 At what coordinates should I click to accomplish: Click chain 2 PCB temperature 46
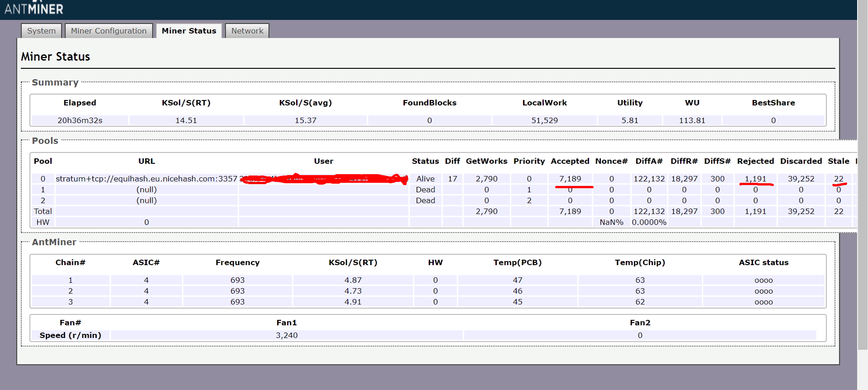[x=518, y=291]
